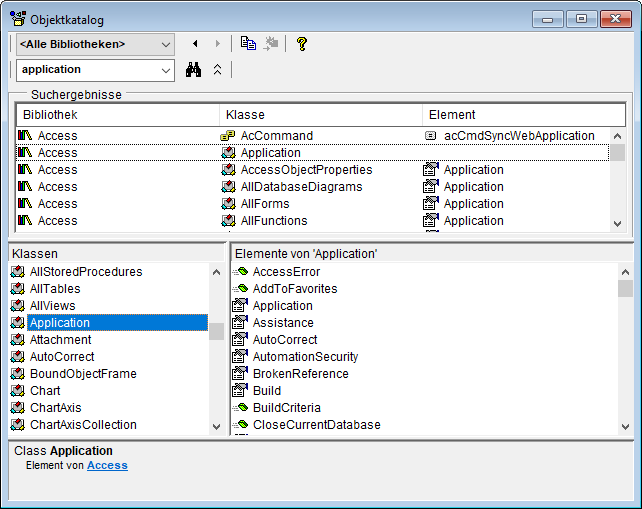Select CloseCurrentDatabase in the elements list
642x509 pixels.
tap(316, 425)
